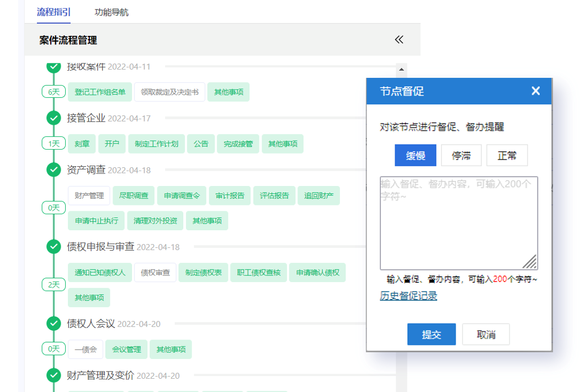Switch to the 流程指引 tab
The image size is (585, 392).
point(54,12)
